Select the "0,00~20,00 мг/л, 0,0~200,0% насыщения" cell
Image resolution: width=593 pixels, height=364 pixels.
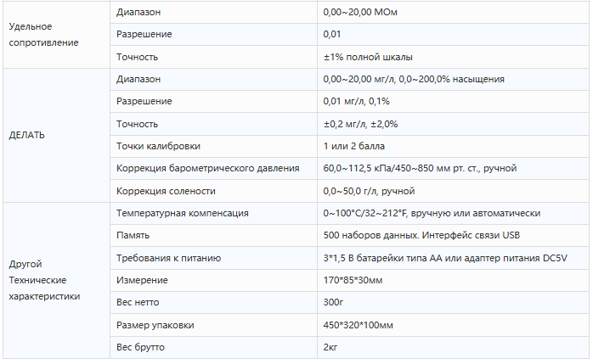click(414, 79)
